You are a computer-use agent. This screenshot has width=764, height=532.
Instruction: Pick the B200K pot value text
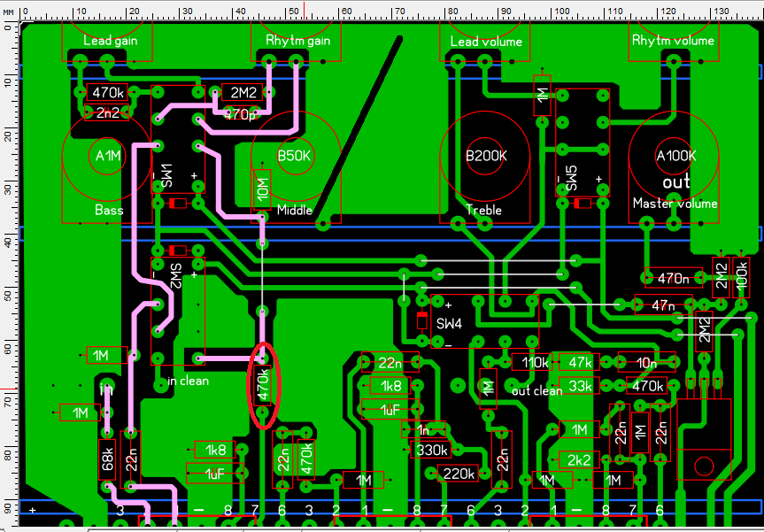point(484,156)
